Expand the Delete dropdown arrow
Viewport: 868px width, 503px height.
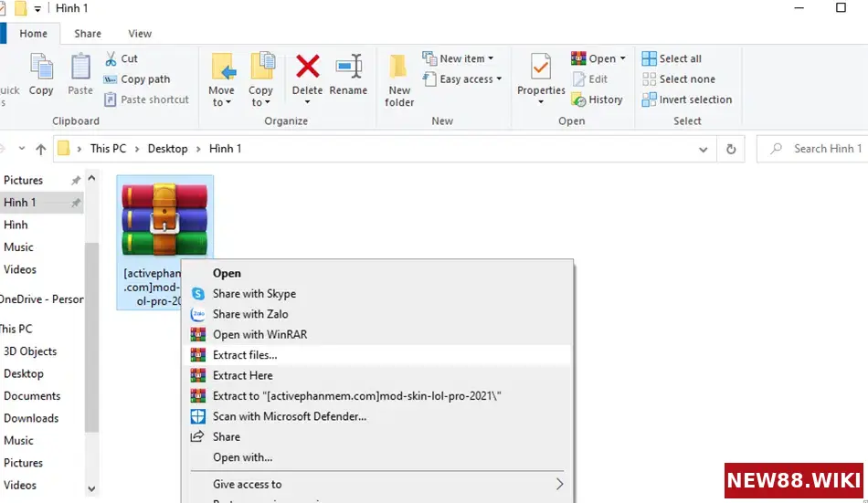point(307,102)
